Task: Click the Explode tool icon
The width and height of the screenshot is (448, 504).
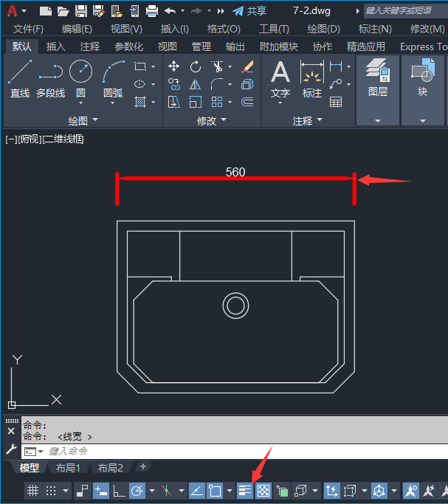Action: (x=247, y=84)
